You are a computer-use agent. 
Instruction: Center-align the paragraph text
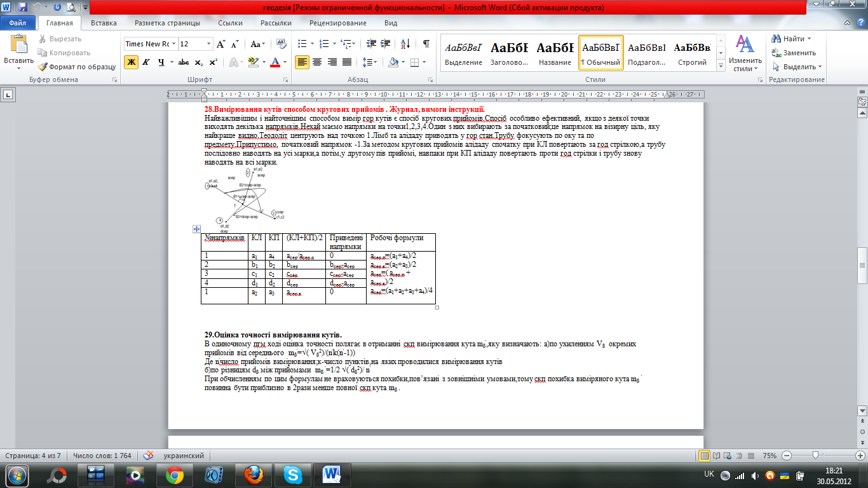coord(316,62)
